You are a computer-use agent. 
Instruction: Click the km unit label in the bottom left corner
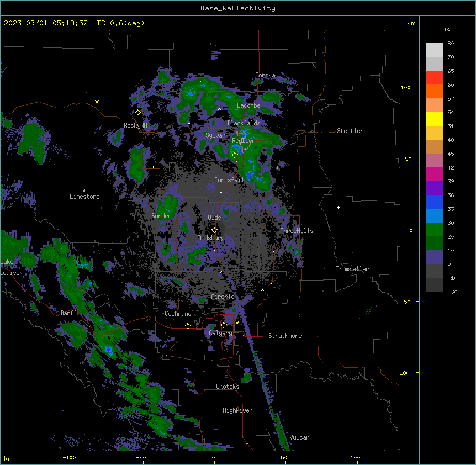point(8,459)
